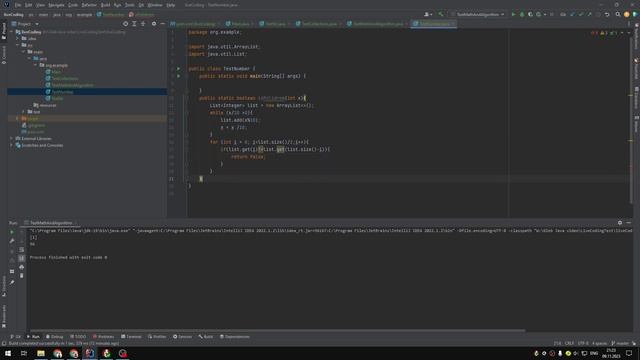
Task: Run the selected configuration from the top toolbar
Action: [x=513, y=14]
